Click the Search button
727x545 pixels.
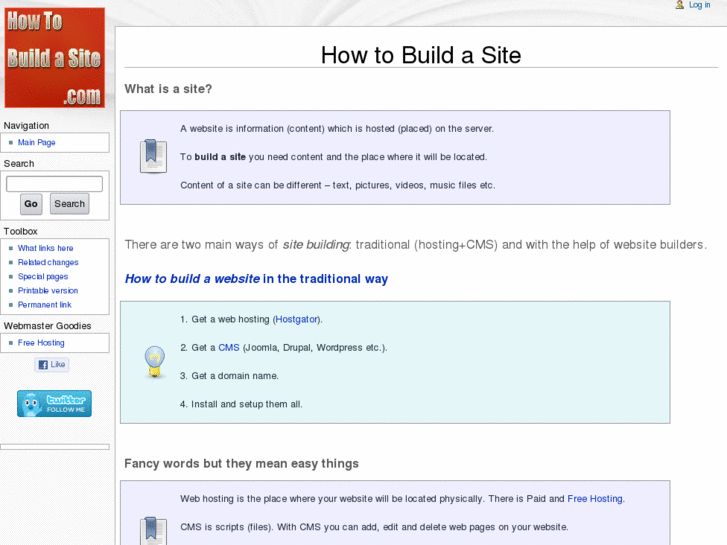point(70,204)
